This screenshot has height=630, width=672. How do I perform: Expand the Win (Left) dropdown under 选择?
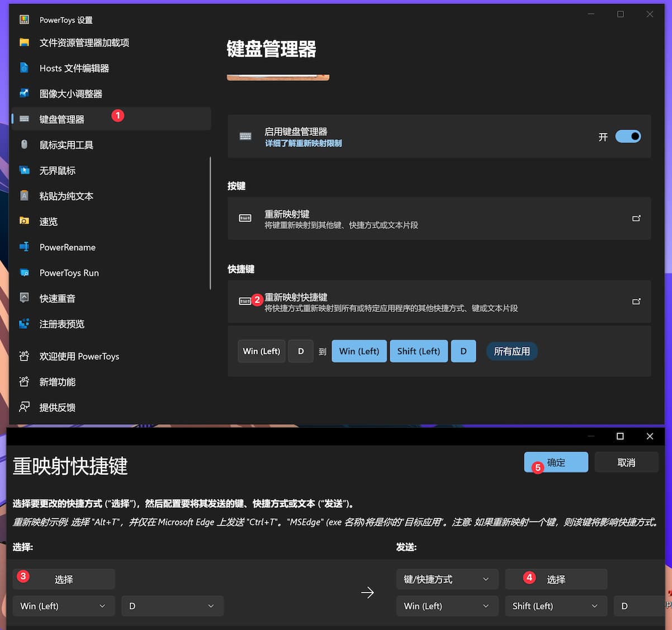coord(63,606)
